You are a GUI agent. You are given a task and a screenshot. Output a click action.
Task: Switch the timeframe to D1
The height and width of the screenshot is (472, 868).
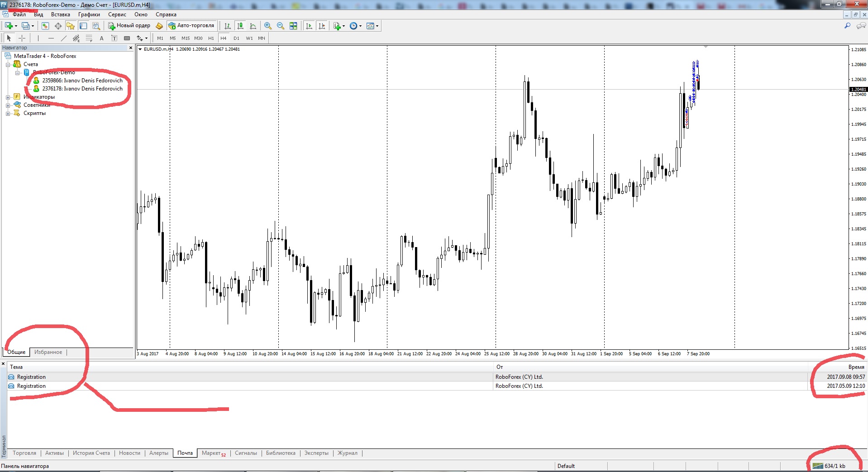[x=236, y=38]
